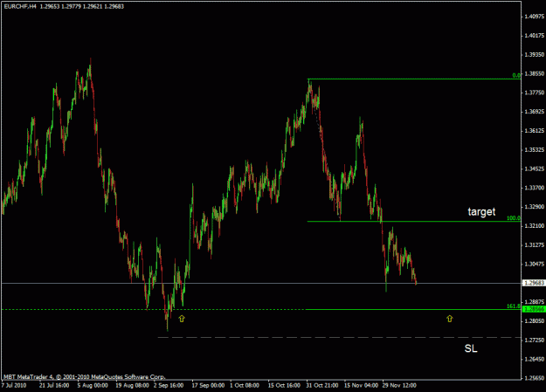Click the MBT MetaTrader 4 copyright text
The image size is (546, 392).
tap(84, 376)
